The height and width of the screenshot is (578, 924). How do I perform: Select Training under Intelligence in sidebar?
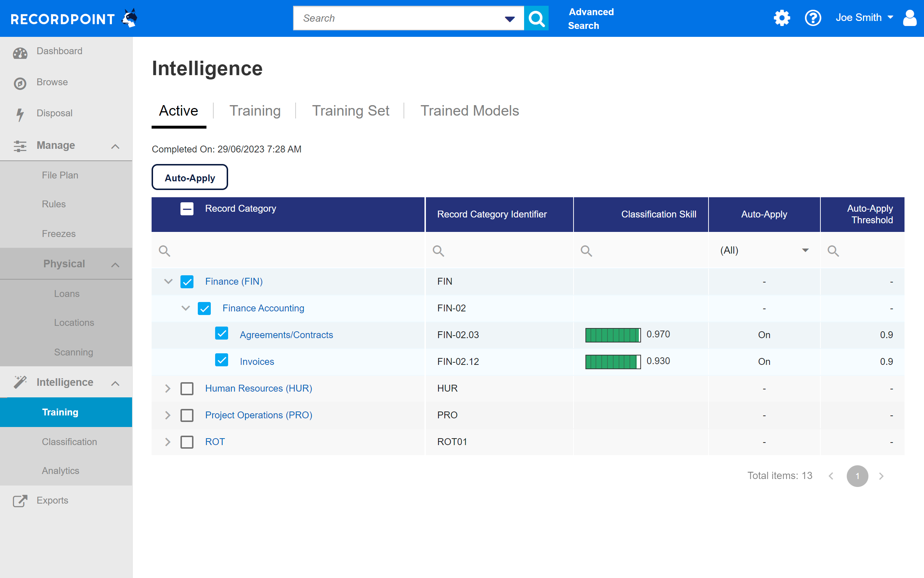click(x=66, y=412)
